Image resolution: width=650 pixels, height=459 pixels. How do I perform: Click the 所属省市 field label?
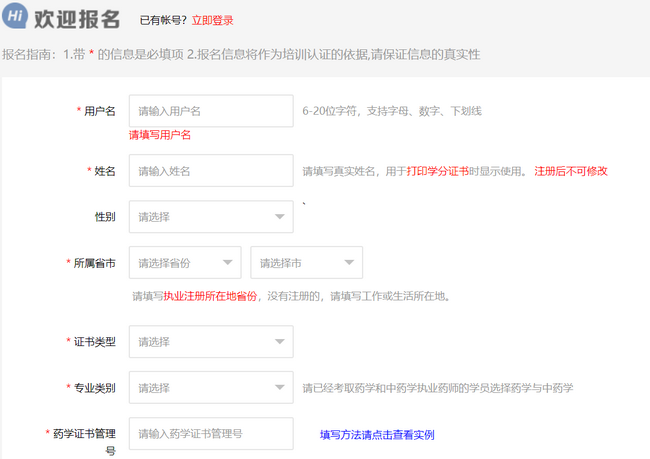(x=94, y=263)
